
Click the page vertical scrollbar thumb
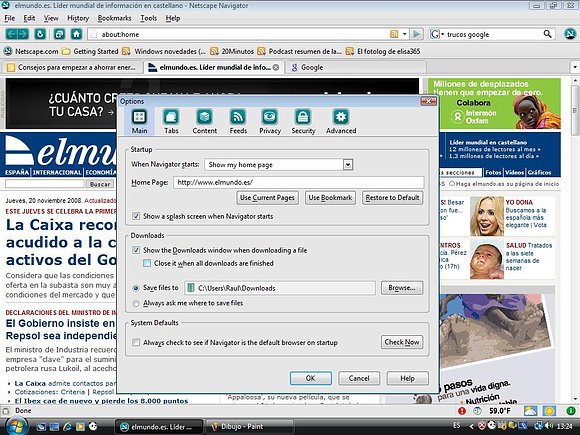[575, 110]
